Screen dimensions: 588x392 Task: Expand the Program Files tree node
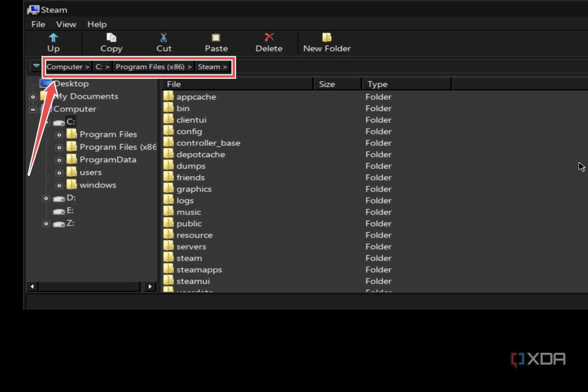[x=59, y=135]
